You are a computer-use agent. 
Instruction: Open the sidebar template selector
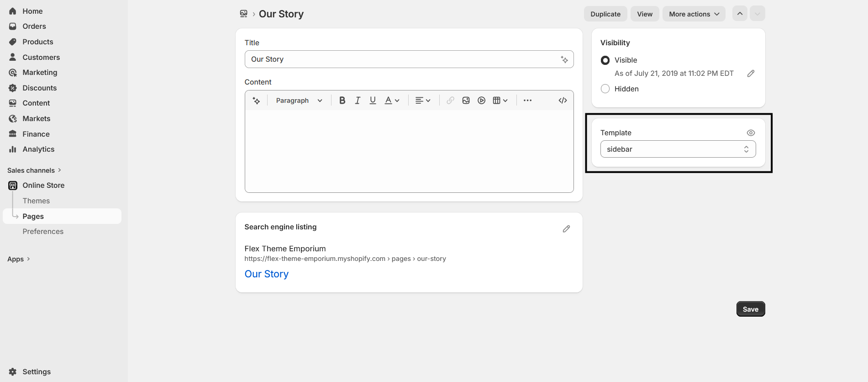click(x=678, y=149)
